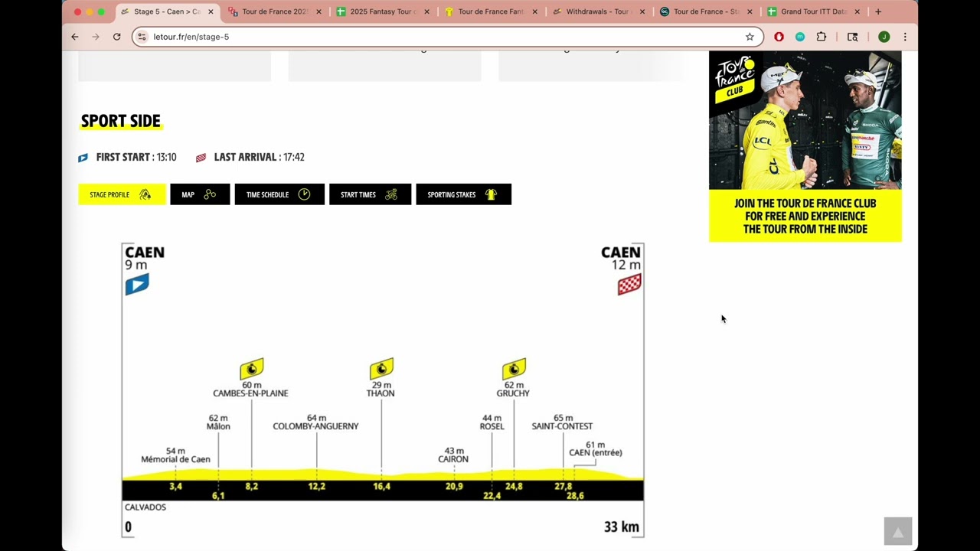The image size is (980, 551).
Task: Click the 'Mémorial de Caen' profile label
Action: [x=175, y=455]
